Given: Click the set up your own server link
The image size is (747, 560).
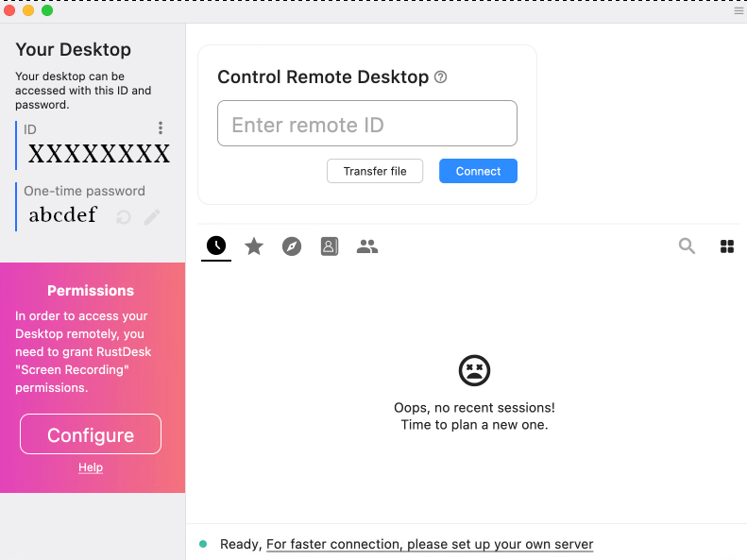Looking at the screenshot, I should 430,544.
